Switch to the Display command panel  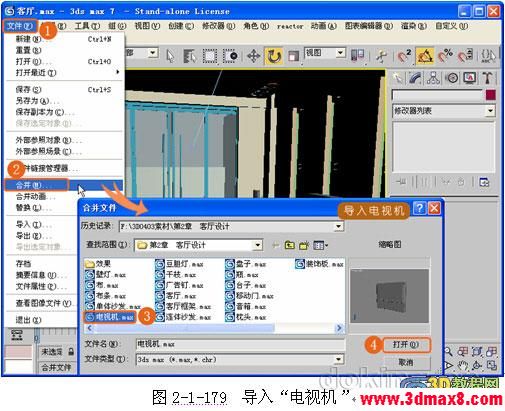tap(470, 78)
